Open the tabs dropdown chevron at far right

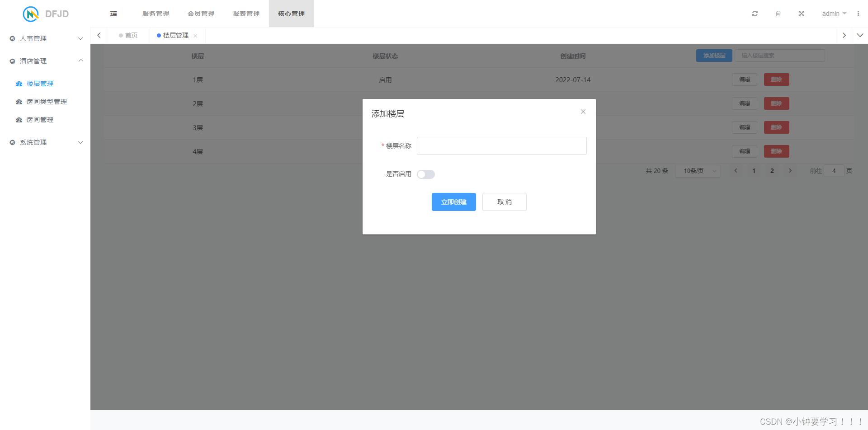[860, 35]
